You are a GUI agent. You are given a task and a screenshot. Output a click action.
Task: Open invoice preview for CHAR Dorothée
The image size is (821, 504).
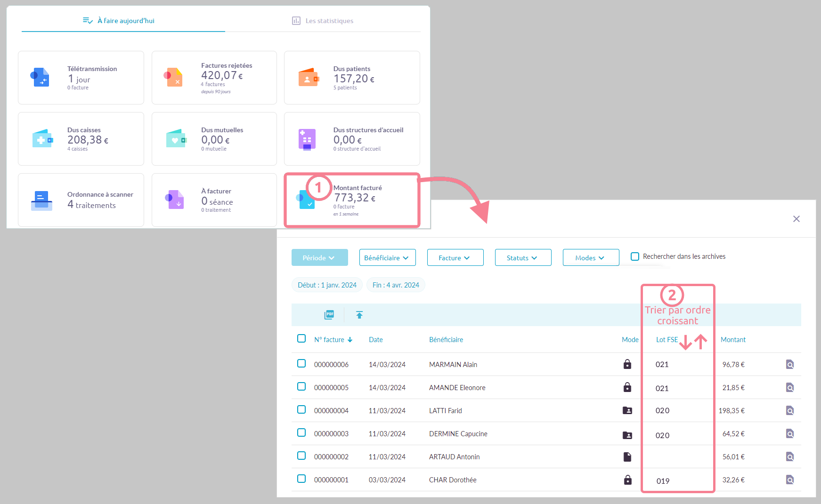pos(790,480)
